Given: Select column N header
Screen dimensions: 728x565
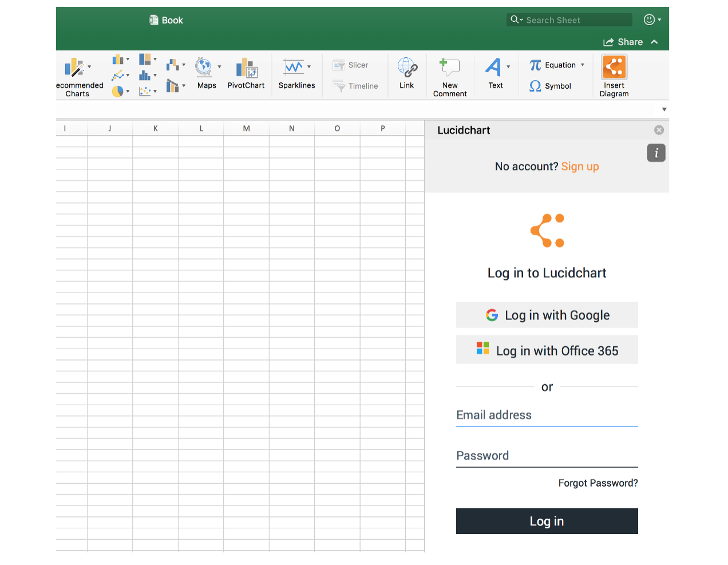Looking at the screenshot, I should pos(292,128).
